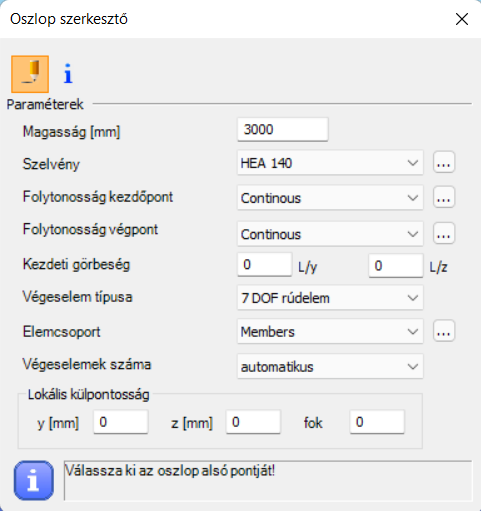Viewport: 481px width, 511px height.
Task: Open section browser button next to HEA 140
Action: pyautogui.click(x=444, y=162)
